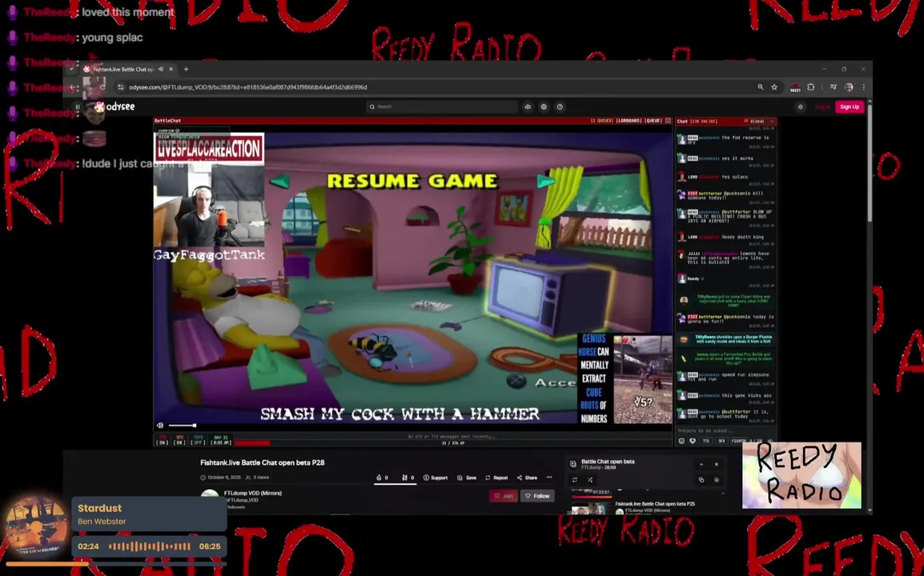Click the chat input 'Prepare to be nuked'
The height and width of the screenshot is (576, 924).
[x=725, y=430]
